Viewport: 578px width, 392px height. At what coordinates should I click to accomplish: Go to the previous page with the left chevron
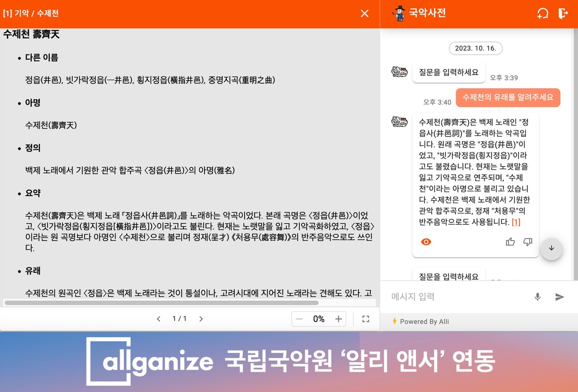pyautogui.click(x=158, y=318)
